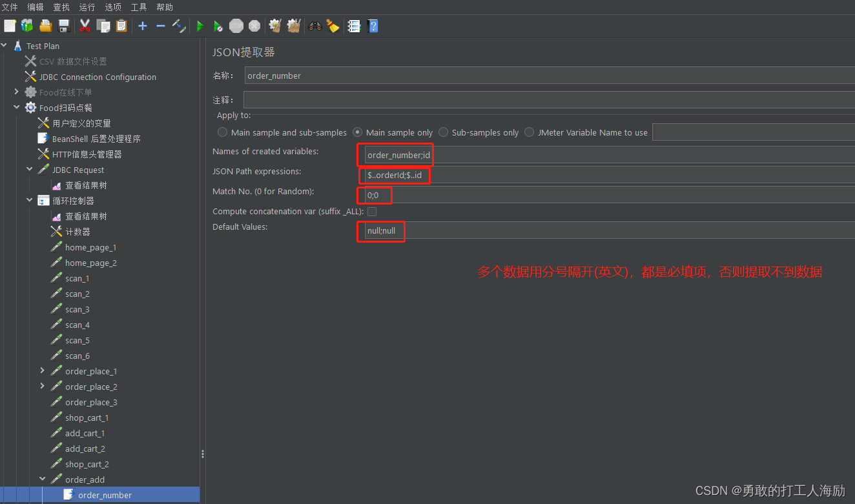Open the 文件 menu

point(10,7)
